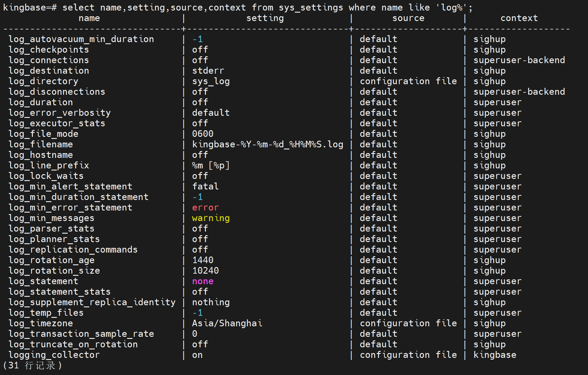Click the log_directory parameter name

pos(43,81)
